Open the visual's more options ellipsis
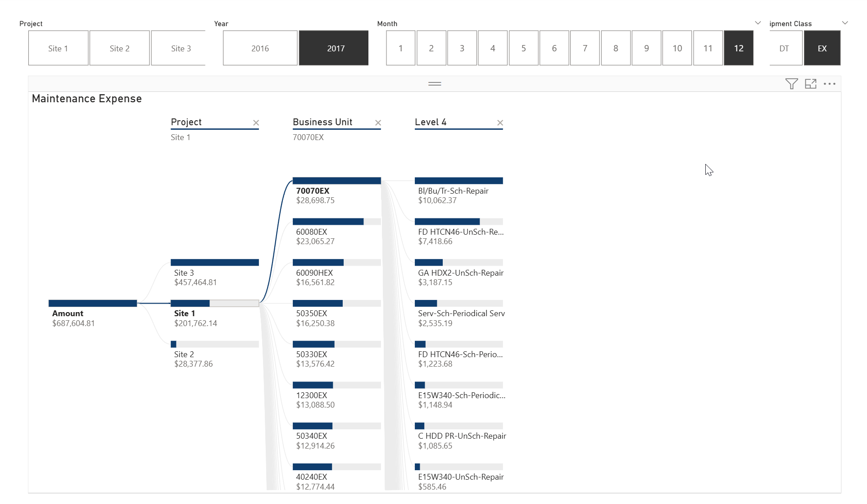This screenshot has height=504, width=867. click(829, 84)
